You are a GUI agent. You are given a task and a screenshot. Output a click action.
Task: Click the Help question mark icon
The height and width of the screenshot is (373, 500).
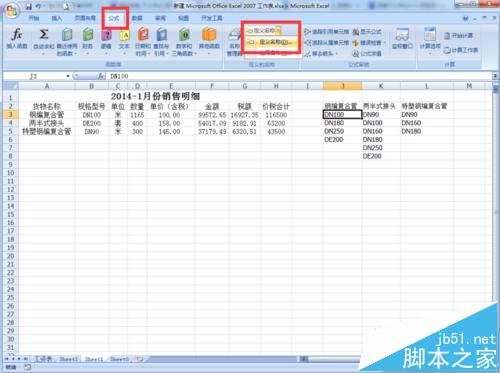[466, 18]
